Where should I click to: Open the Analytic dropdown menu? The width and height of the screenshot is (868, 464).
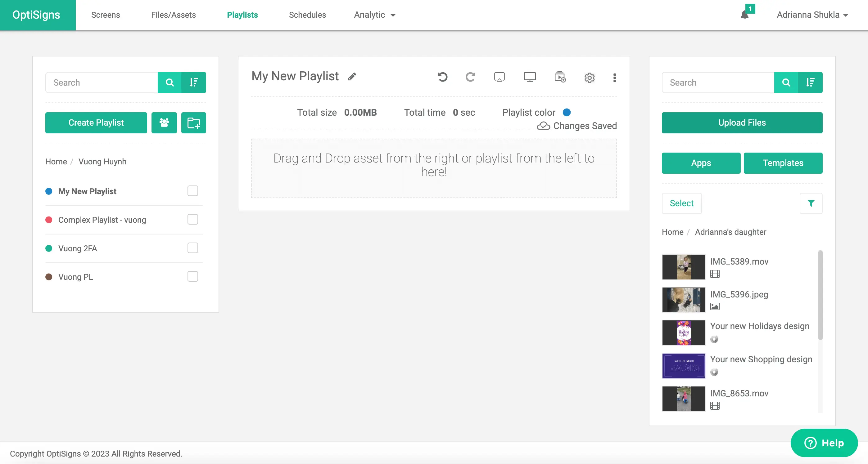coord(374,15)
